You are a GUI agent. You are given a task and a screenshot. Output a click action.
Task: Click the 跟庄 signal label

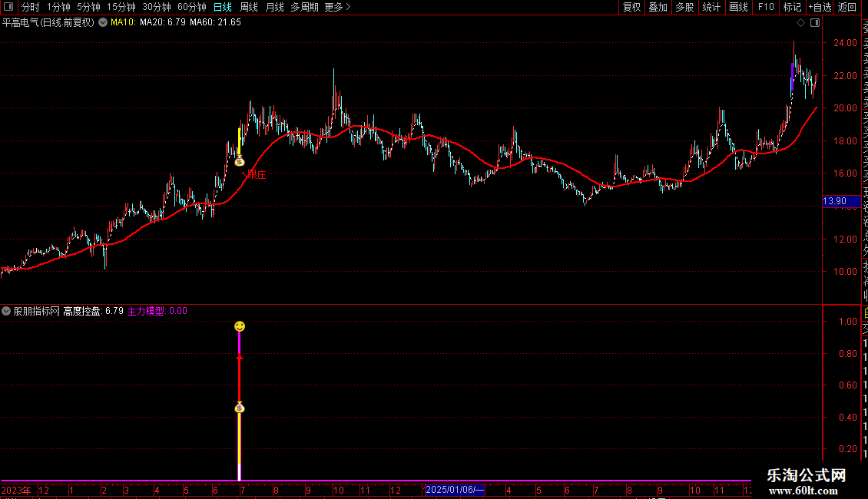[257, 175]
